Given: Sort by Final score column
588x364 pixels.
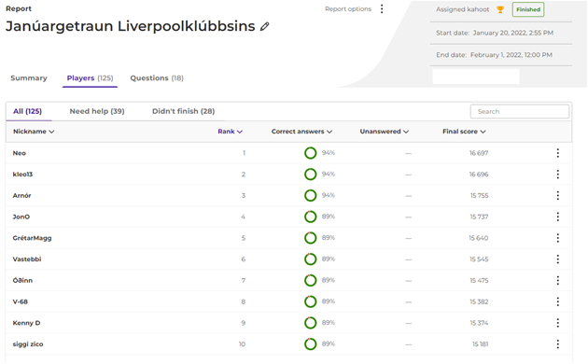Looking at the screenshot, I should (x=464, y=132).
